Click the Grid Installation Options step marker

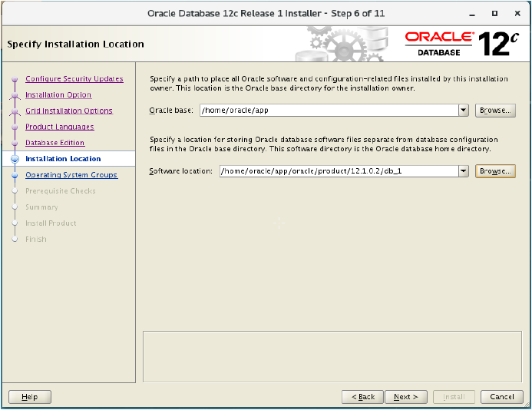tap(15, 111)
